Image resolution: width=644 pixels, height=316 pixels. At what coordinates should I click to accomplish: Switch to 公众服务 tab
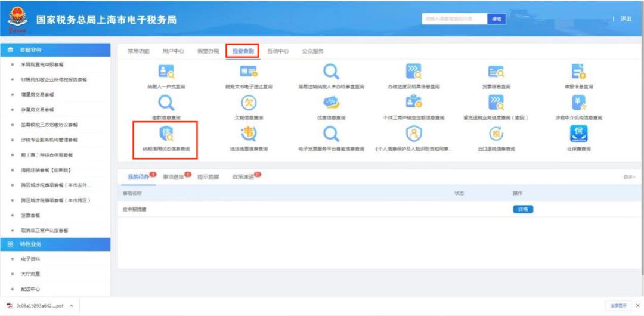pos(313,51)
